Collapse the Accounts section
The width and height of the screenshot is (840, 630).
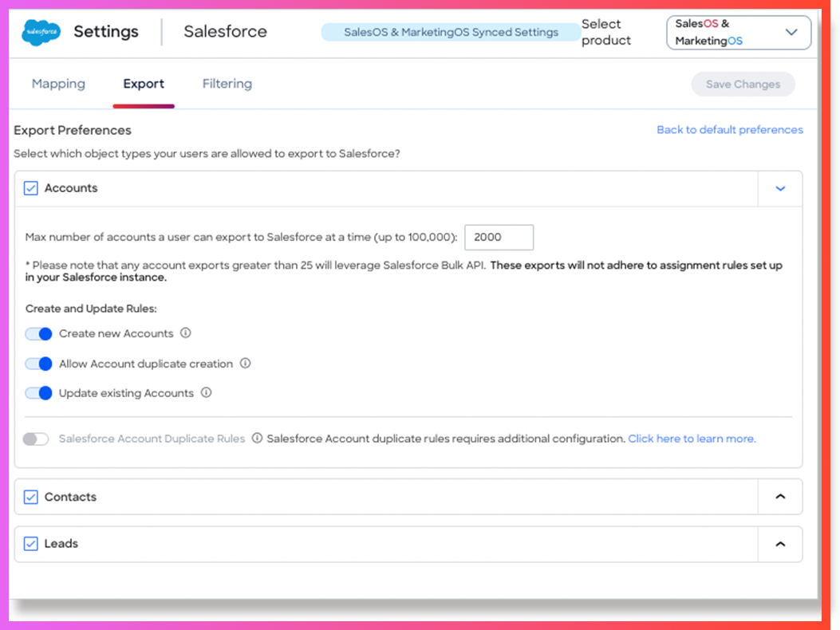(x=779, y=188)
